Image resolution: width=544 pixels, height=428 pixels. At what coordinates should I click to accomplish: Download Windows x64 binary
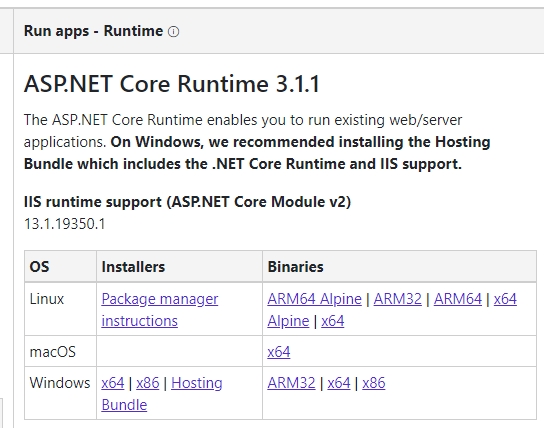tap(339, 383)
